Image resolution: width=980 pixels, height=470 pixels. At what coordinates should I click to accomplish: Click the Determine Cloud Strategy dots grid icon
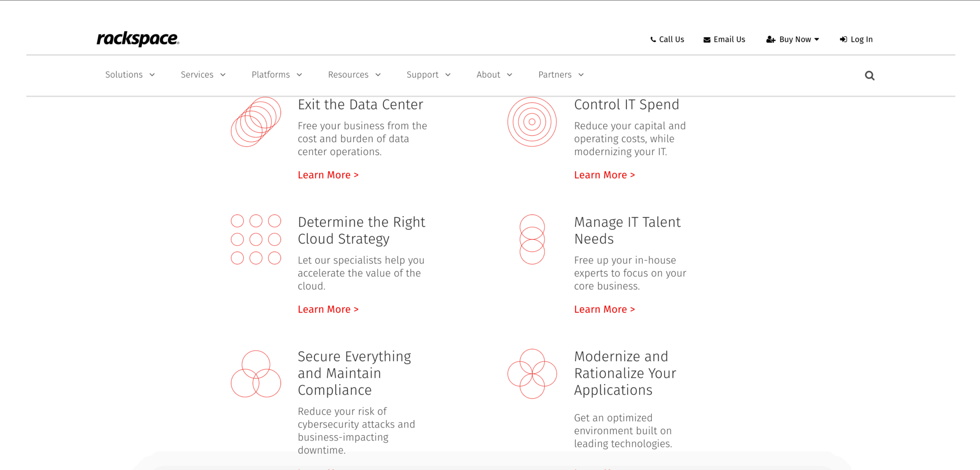point(256,239)
